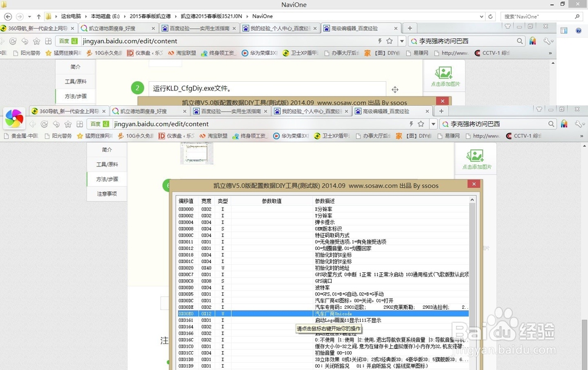The height and width of the screenshot is (370, 588).
Task: Reload page in upper browser toolbar
Action: click(x=13, y=41)
